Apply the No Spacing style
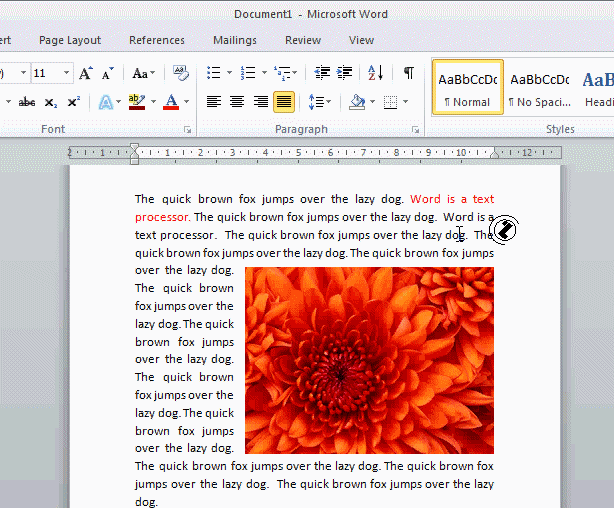The image size is (614, 508). 538,88
